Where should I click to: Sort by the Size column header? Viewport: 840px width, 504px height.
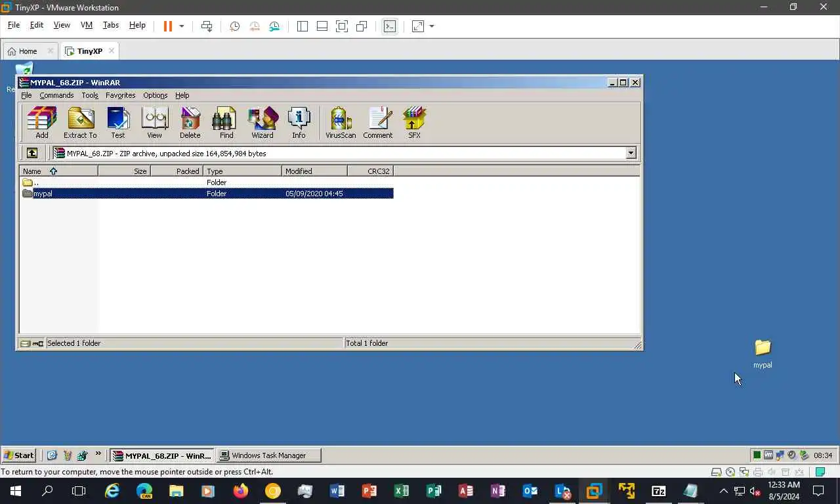tap(124, 171)
